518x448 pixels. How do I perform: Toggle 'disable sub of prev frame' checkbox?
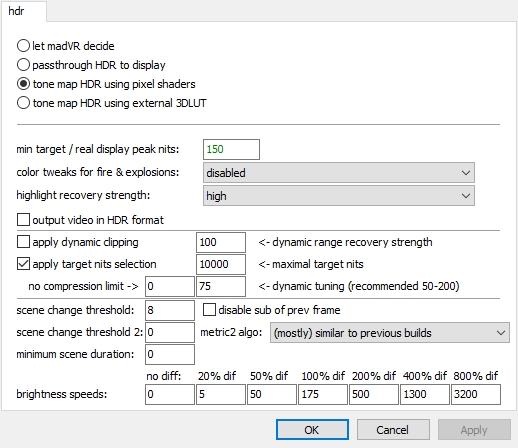[209, 310]
